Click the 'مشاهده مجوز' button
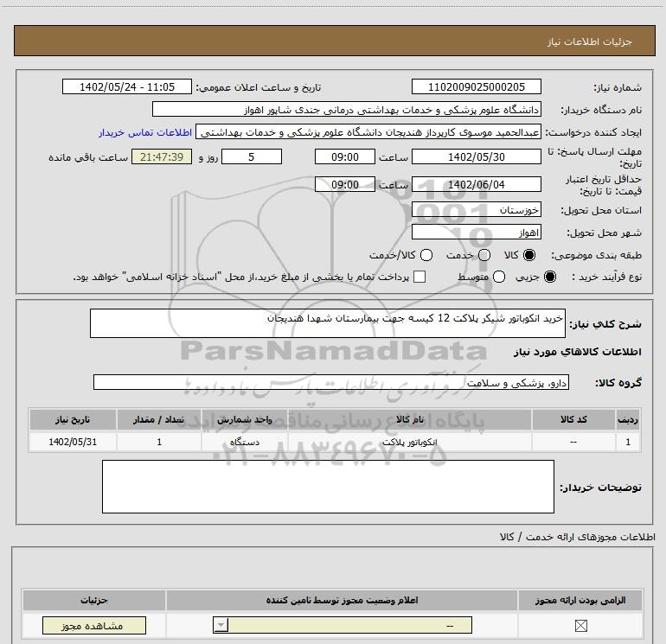 point(94,625)
